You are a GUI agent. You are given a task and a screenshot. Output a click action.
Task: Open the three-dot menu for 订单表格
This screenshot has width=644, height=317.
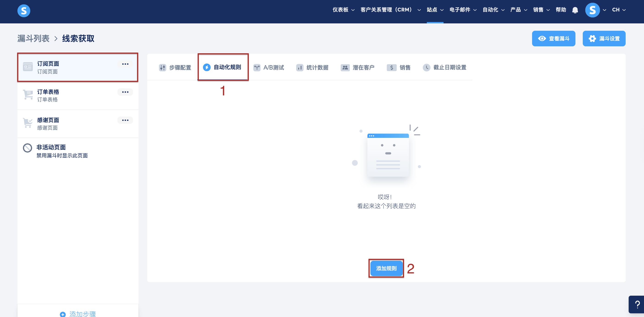click(125, 92)
